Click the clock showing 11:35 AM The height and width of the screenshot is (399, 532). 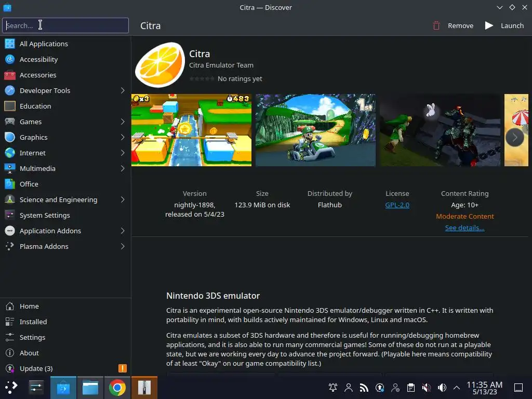tap(485, 388)
